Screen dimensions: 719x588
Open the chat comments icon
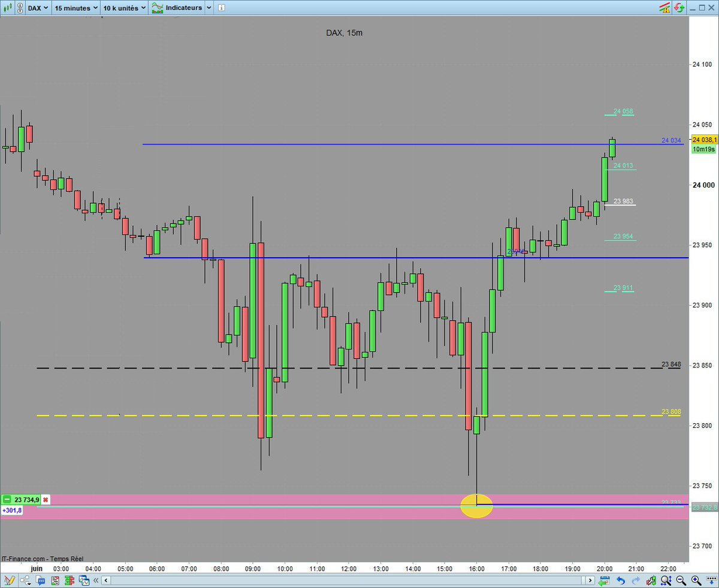tap(41, 580)
